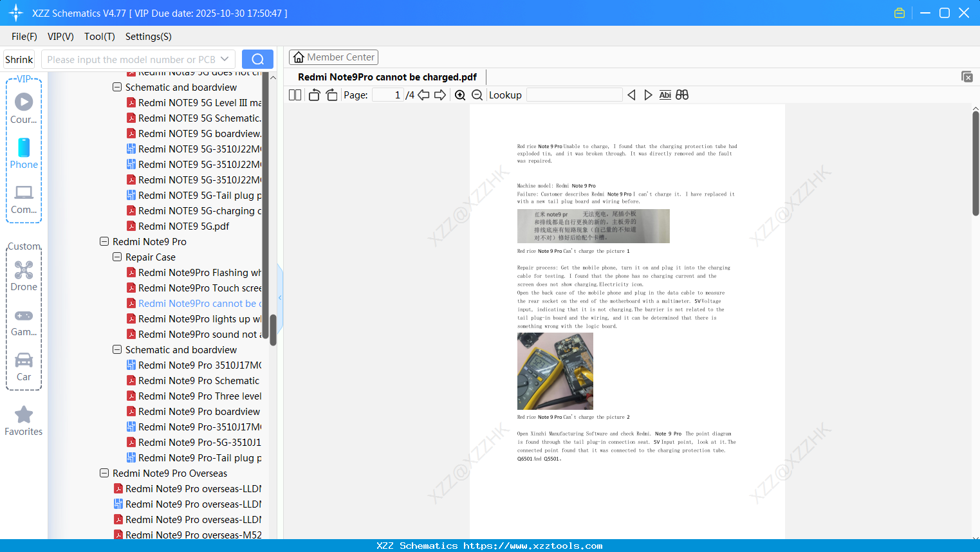Viewport: 980px width, 552px height.
Task: Open the Tool(T) menu
Action: point(100,37)
